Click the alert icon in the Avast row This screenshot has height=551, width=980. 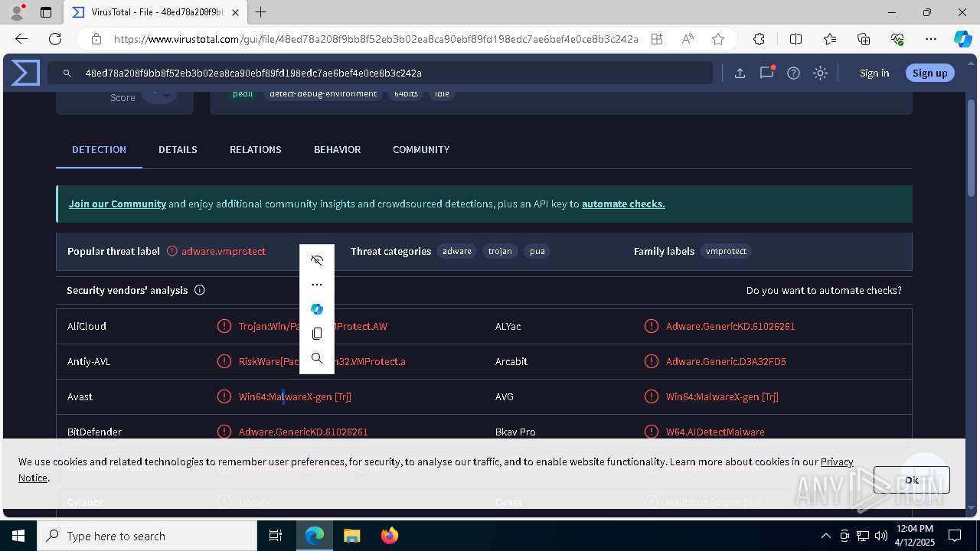pos(224,396)
